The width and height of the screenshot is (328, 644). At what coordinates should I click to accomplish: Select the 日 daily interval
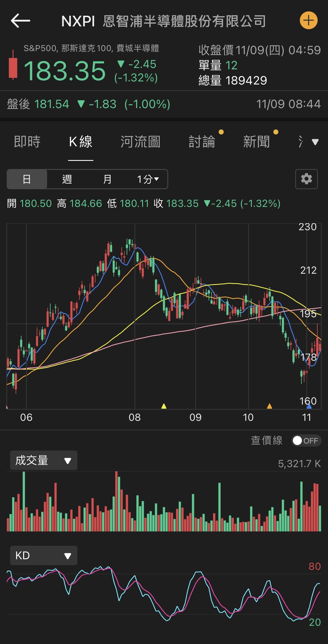click(x=27, y=179)
